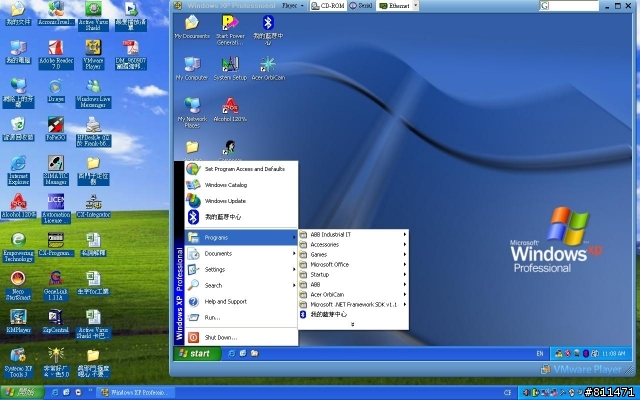Open Acer OrbiCam icon on VM desktop
640x400 pixels.
(268, 68)
